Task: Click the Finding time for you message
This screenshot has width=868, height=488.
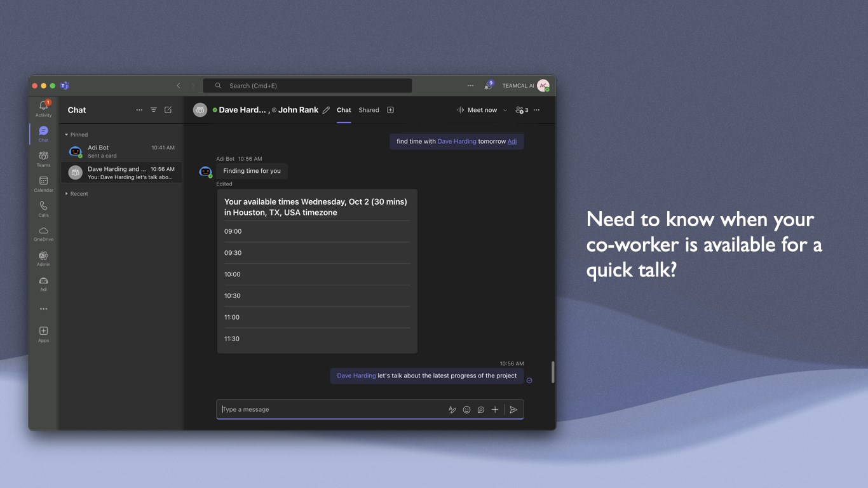Action: (252, 171)
